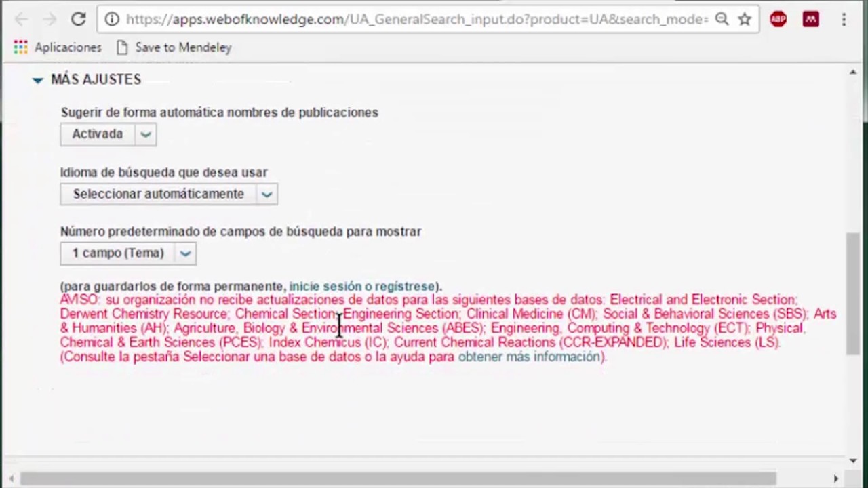Screen dimensions: 868x488
Task: Click the Save to Mendeley bookmark
Action: (x=174, y=47)
